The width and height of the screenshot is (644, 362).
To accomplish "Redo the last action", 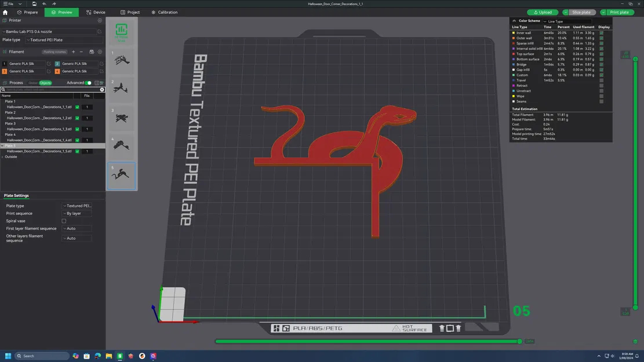I will [x=54, y=3].
